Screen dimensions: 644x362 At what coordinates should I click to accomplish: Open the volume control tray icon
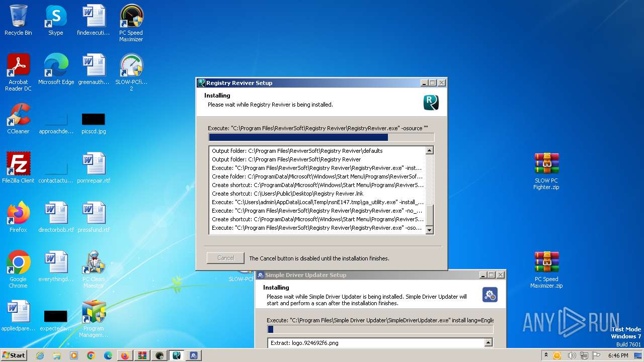point(572,355)
